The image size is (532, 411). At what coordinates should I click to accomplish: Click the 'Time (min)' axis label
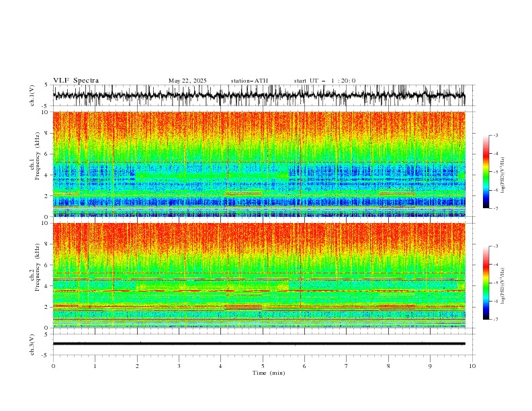pos(269,373)
